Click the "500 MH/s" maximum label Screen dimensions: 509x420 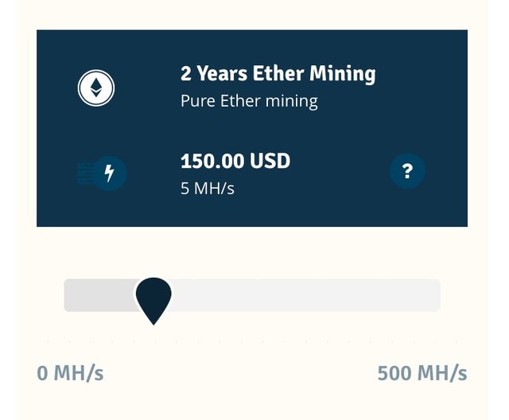(x=422, y=373)
